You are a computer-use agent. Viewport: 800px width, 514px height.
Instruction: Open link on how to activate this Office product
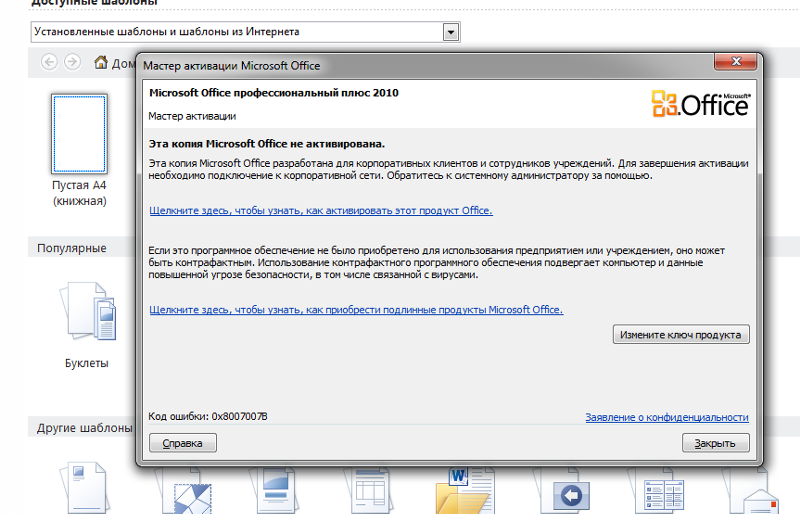[x=321, y=211]
